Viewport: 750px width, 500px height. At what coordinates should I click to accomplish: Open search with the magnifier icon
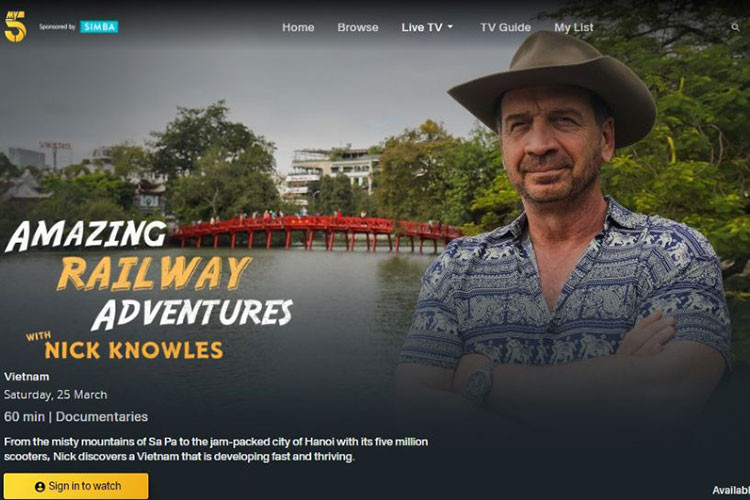[735, 27]
